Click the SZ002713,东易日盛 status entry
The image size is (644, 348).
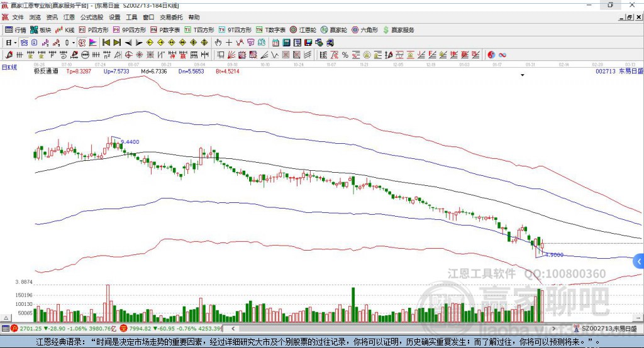605,329
